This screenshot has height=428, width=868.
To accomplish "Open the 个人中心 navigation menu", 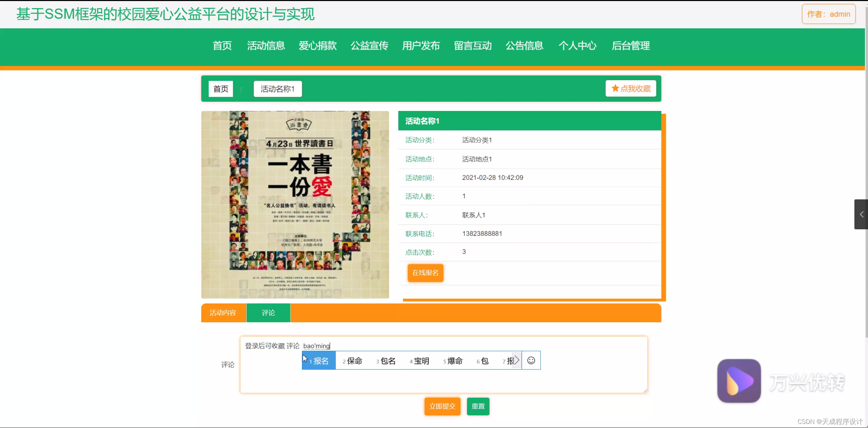I will click(578, 46).
